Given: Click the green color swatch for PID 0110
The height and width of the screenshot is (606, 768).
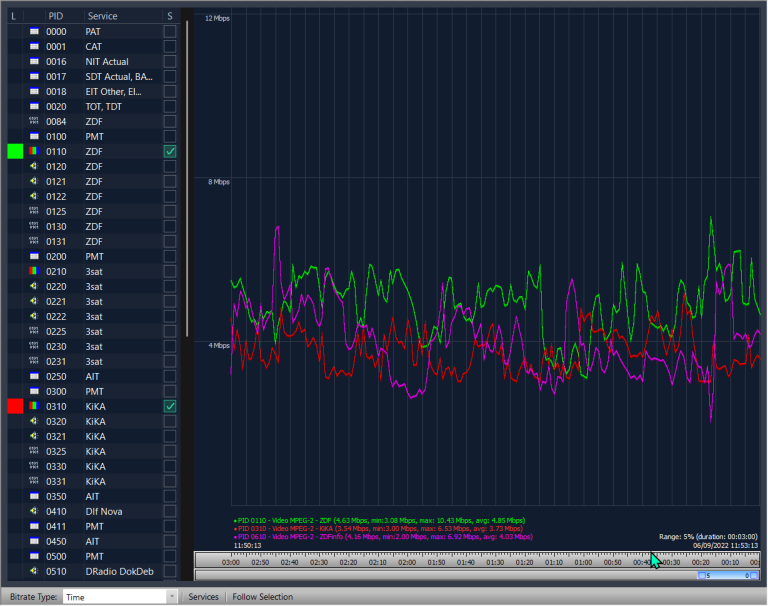Looking at the screenshot, I should click(x=15, y=151).
